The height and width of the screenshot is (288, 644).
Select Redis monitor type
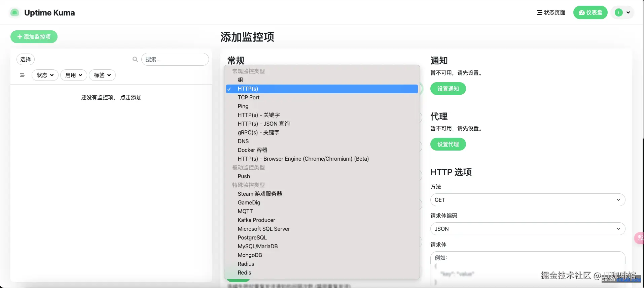coord(322,273)
